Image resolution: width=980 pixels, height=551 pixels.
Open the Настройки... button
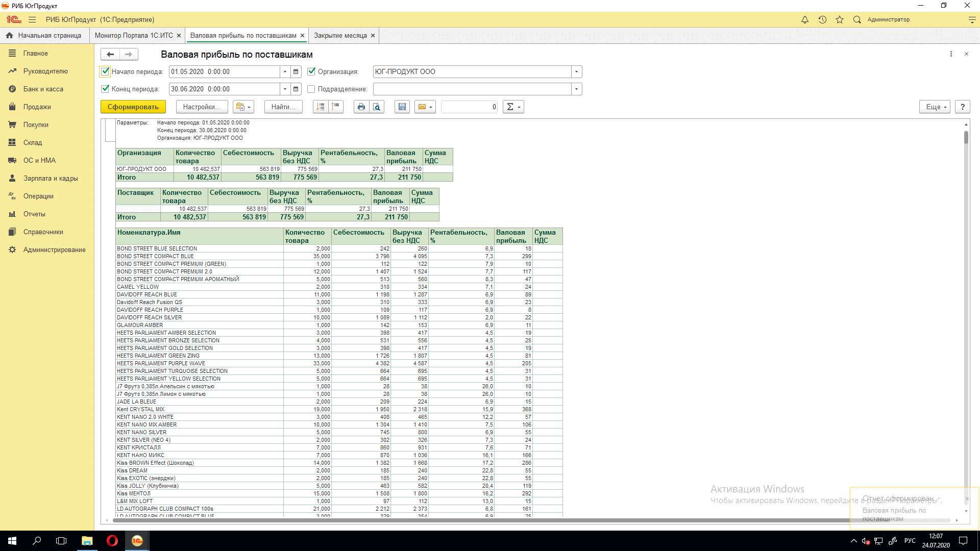pos(202,107)
